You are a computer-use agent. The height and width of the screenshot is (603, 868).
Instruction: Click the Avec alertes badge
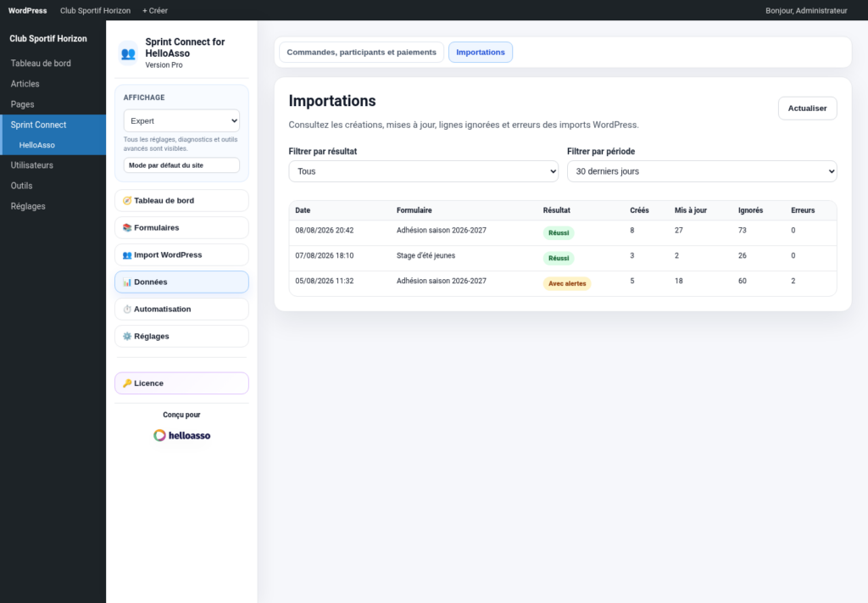click(567, 283)
